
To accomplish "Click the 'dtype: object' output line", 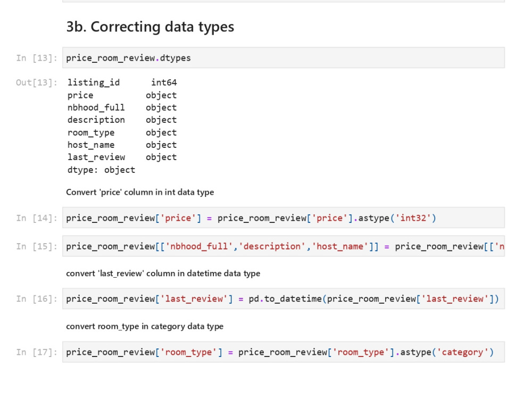I will pyautogui.click(x=101, y=170).
